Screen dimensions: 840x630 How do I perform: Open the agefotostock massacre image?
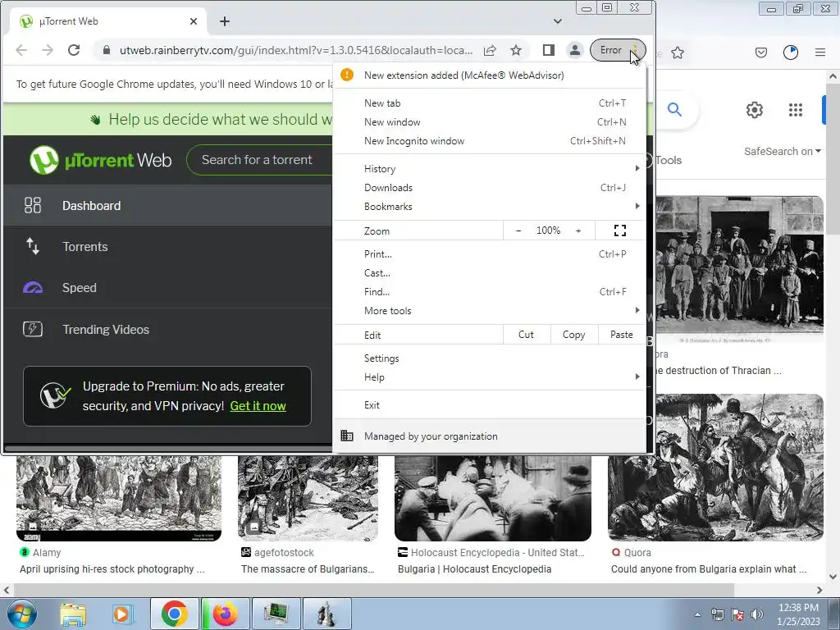coord(308,498)
